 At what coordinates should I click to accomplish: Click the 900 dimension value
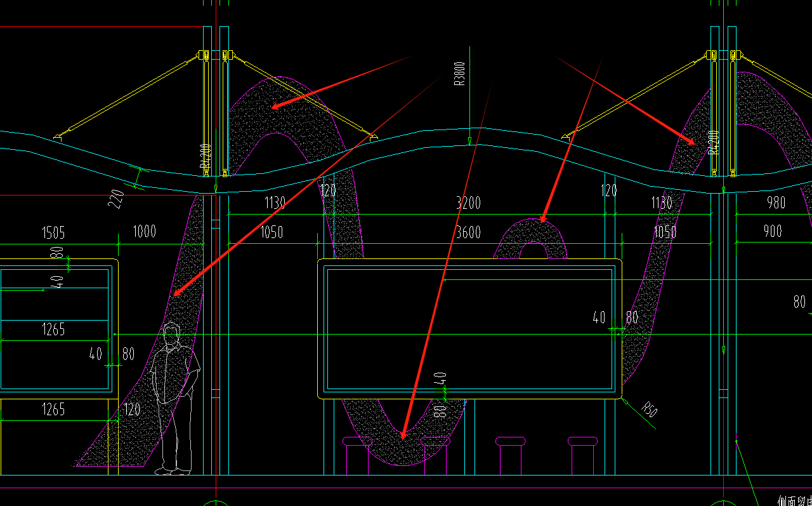coord(773,232)
